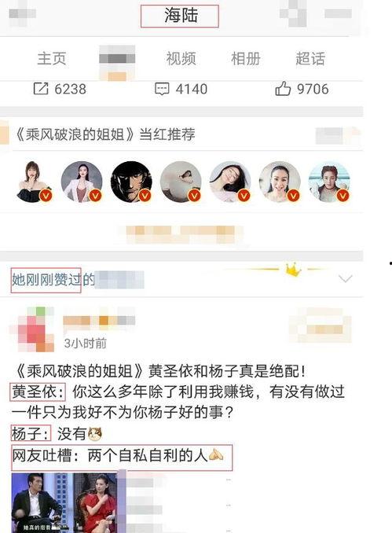
Task: Tap the 海陆 profile title
Action: pos(180,16)
